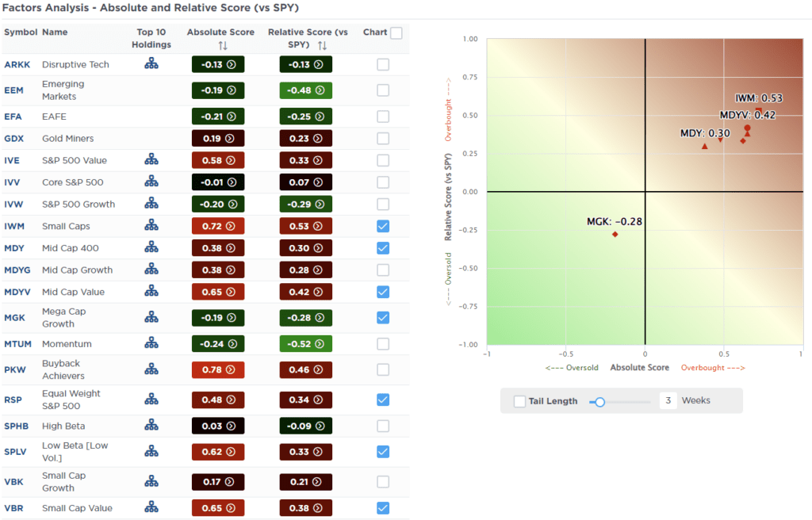This screenshot has width=812, height=520.
Task: Uncheck the RSP chart checkbox
Action: click(x=383, y=400)
